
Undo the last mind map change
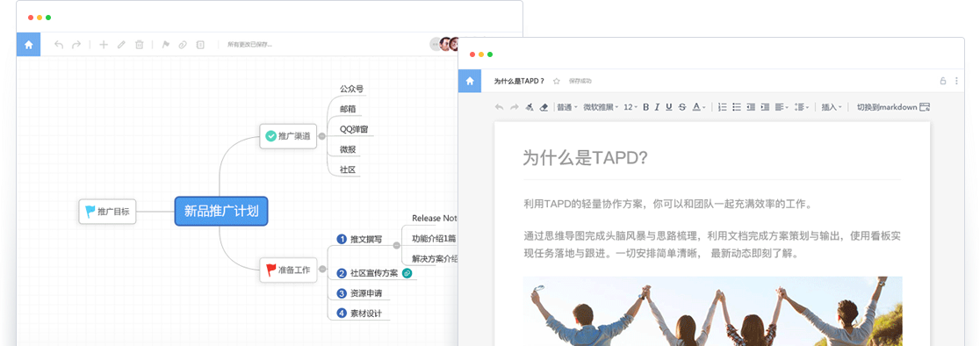59,44
